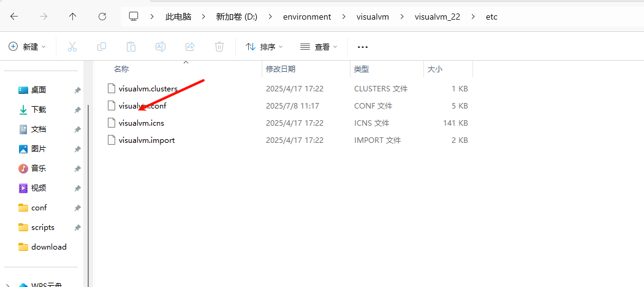Image resolution: width=644 pixels, height=287 pixels.
Task: Click the CLUSTERS 文件 type cell
Action: pos(381,88)
